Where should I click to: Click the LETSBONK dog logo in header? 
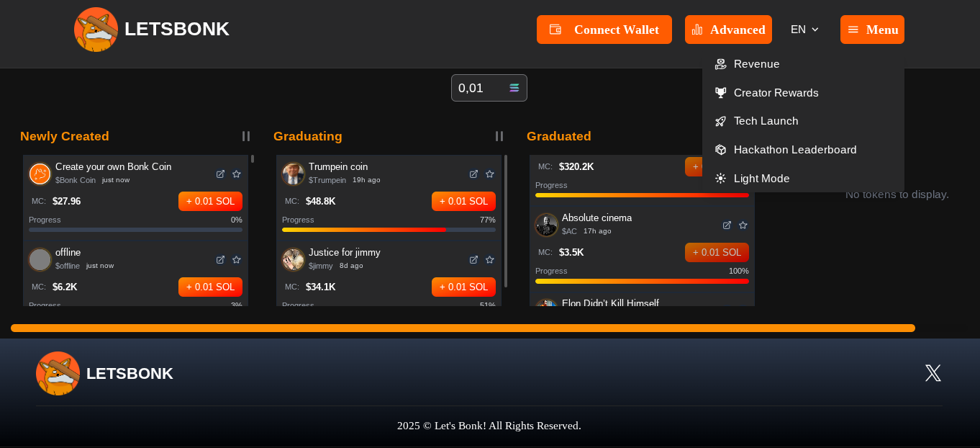coord(96,30)
